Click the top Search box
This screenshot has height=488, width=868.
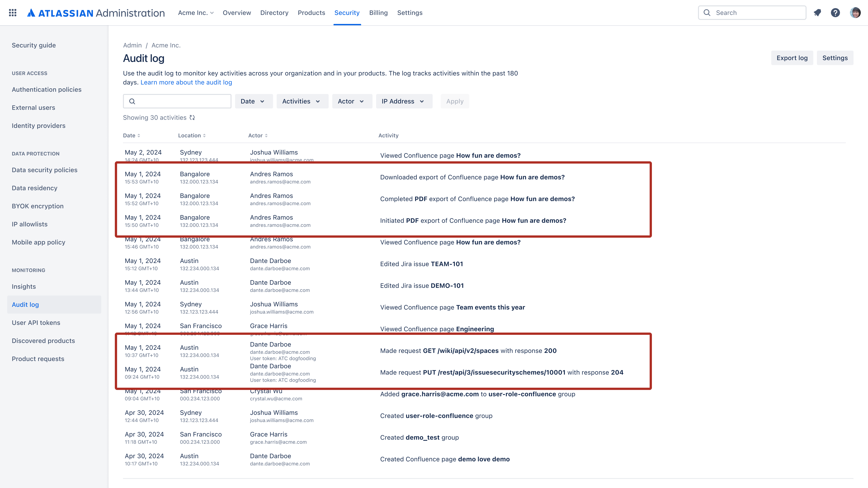pyautogui.click(x=752, y=13)
